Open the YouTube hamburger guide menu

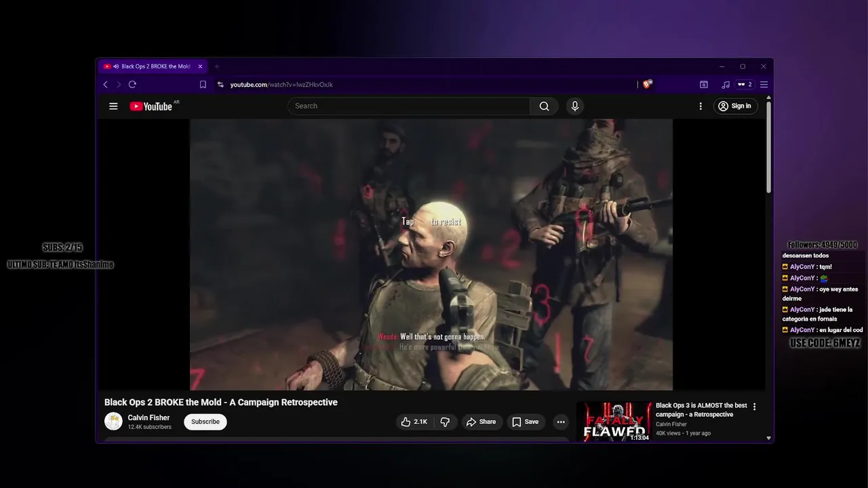[x=113, y=106]
